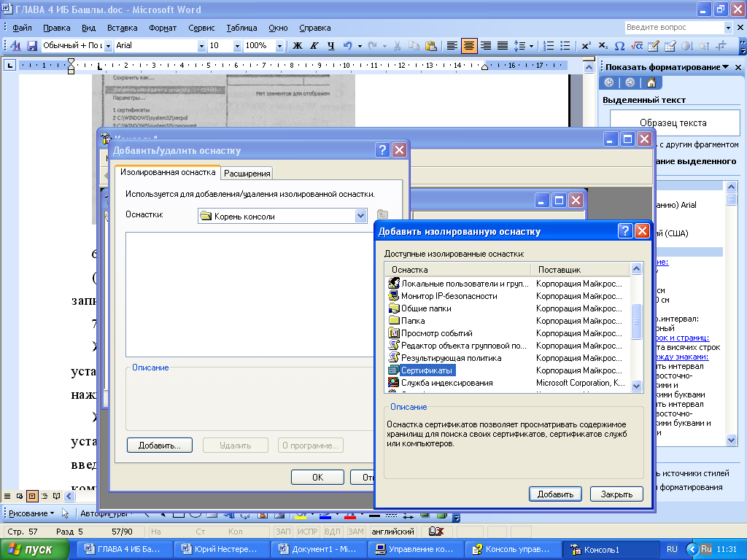
Task: Click the select objects arrow in the Drawing toolbar
Action: point(65,513)
